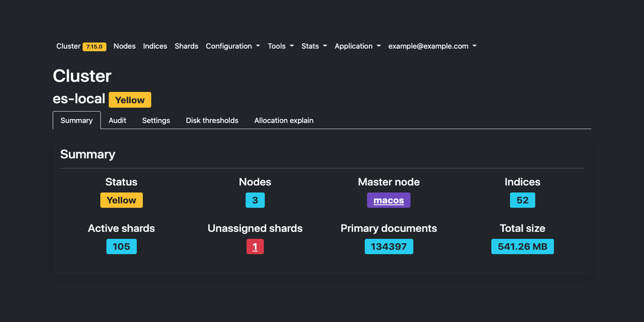Click the Yellow status badge beside es-local
This screenshot has height=322, width=644.
tap(130, 99)
